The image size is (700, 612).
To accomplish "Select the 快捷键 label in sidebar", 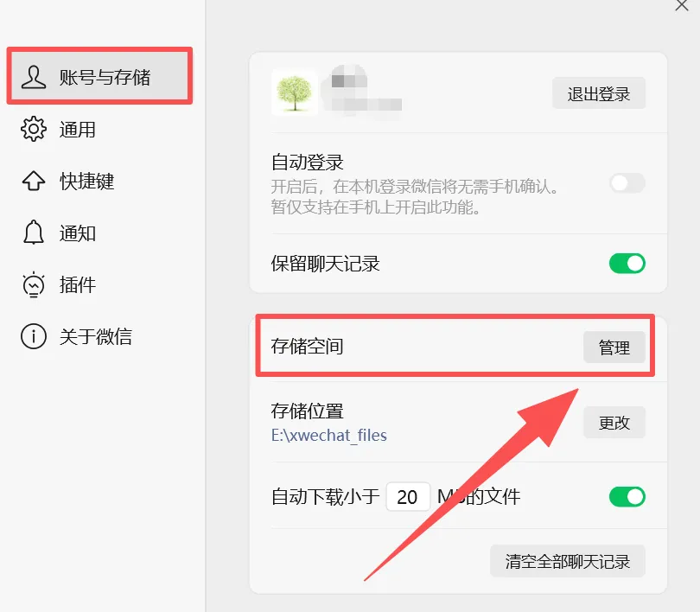I will [x=87, y=182].
